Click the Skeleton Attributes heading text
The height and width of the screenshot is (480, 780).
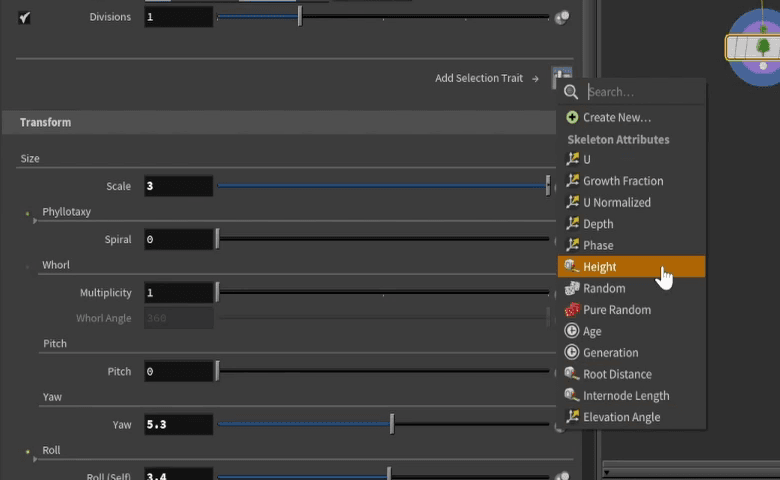[618, 139]
